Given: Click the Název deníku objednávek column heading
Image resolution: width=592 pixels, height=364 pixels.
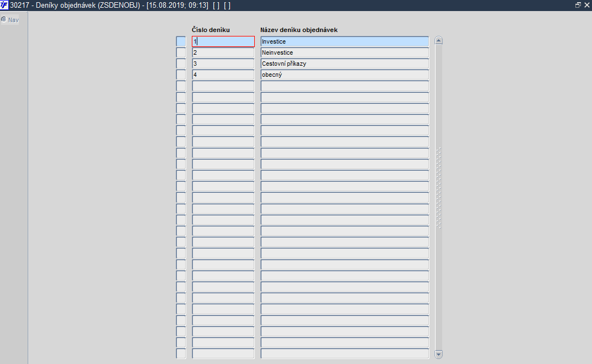Looking at the screenshot, I should click(298, 30).
